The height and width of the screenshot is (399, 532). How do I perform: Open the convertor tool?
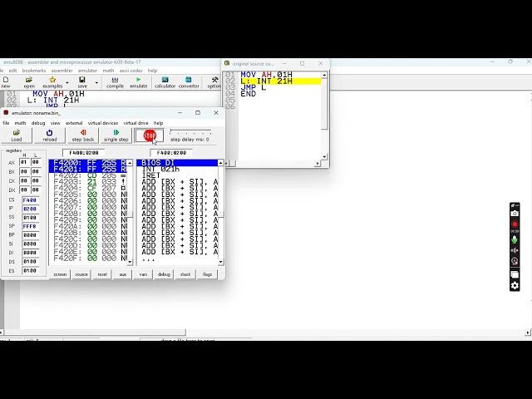click(189, 81)
